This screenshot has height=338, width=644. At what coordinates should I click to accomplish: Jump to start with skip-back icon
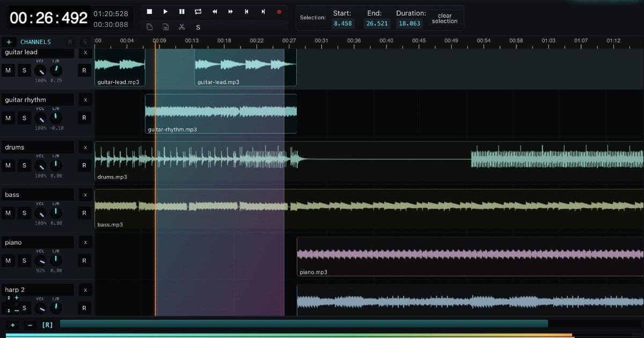pos(247,11)
